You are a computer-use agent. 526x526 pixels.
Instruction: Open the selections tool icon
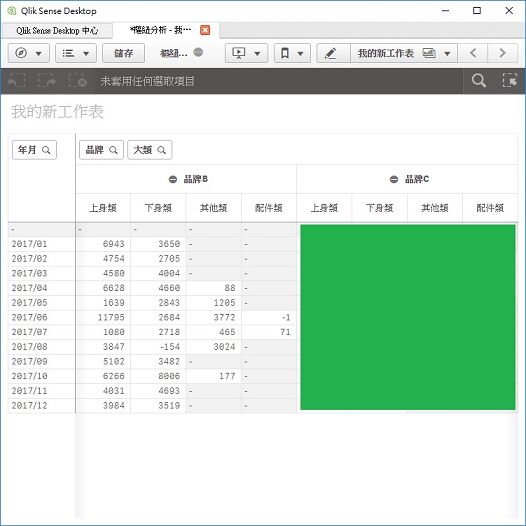[509, 81]
